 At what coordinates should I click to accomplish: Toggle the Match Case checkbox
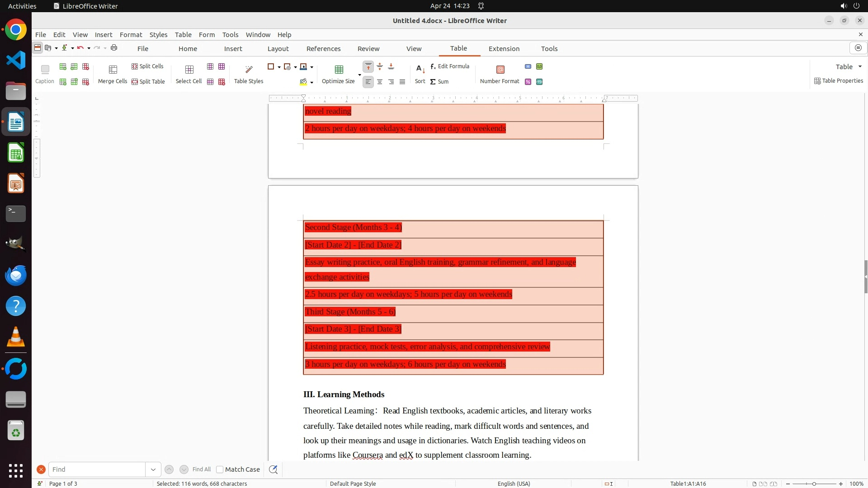(220, 469)
